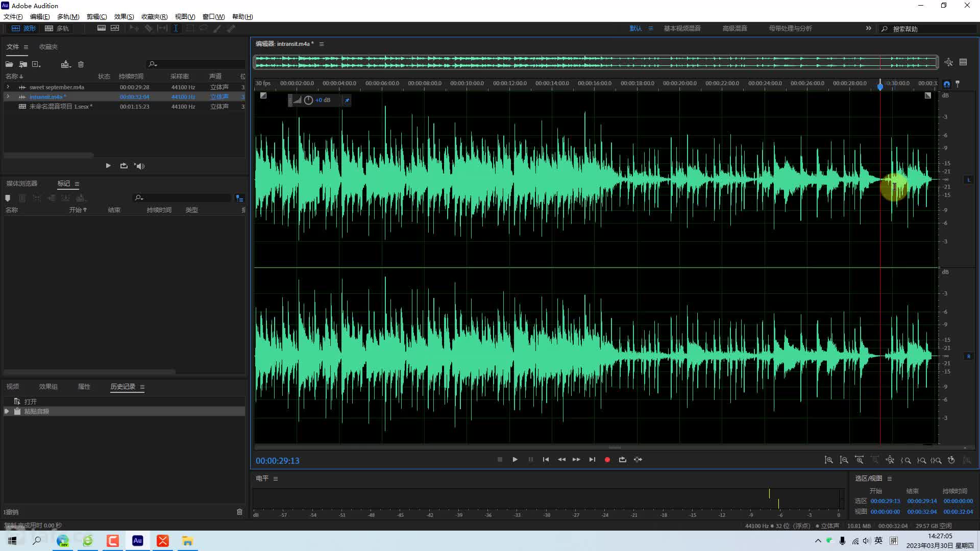Move playhead to previous marker

pos(546,460)
